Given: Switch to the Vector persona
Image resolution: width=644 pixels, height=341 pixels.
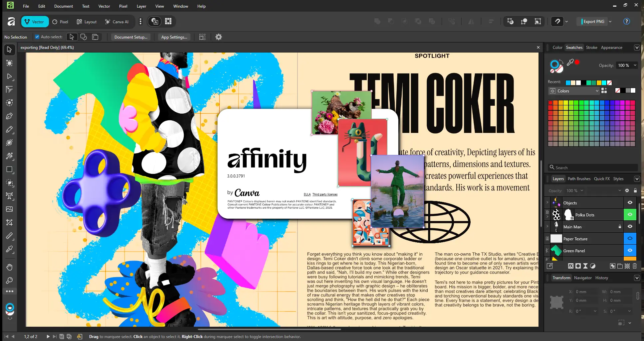Looking at the screenshot, I should point(35,22).
